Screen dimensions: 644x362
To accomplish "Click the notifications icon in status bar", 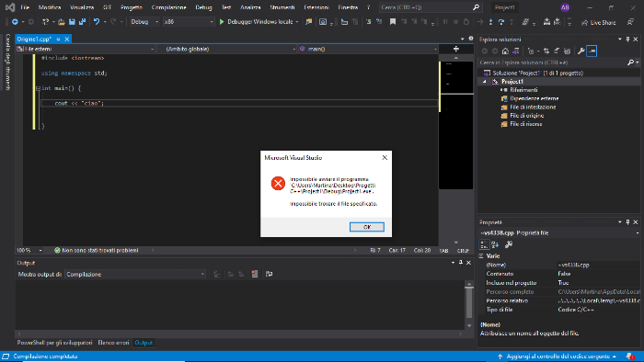I will (630, 356).
